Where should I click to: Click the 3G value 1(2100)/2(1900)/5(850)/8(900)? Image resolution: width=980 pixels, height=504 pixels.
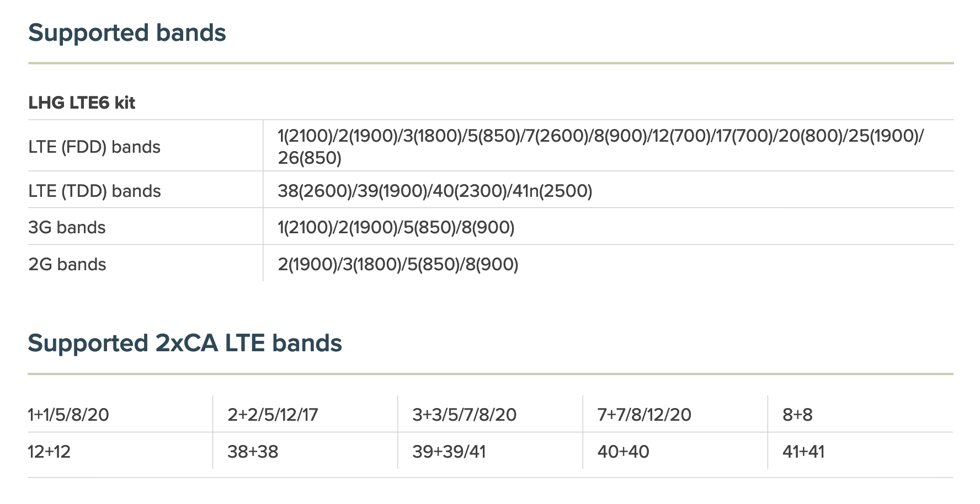pos(396,228)
